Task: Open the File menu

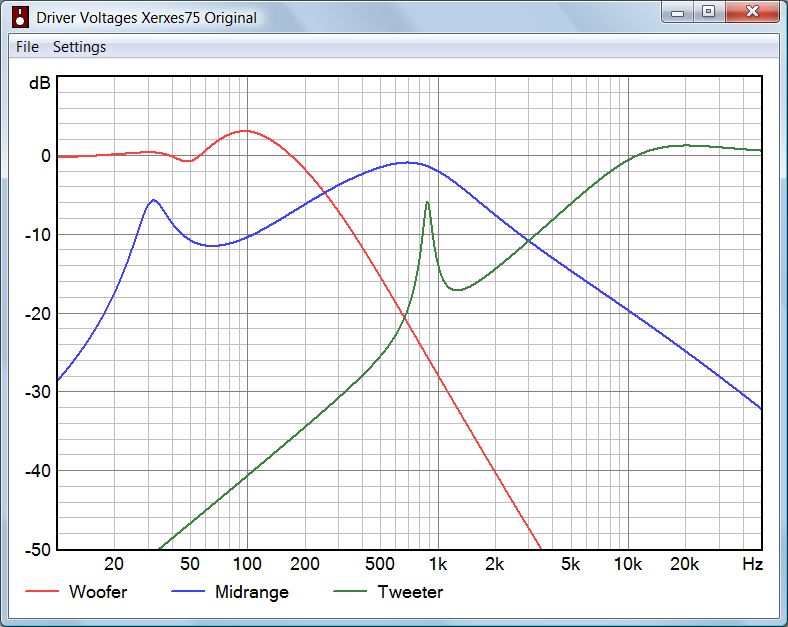Action: coord(27,47)
